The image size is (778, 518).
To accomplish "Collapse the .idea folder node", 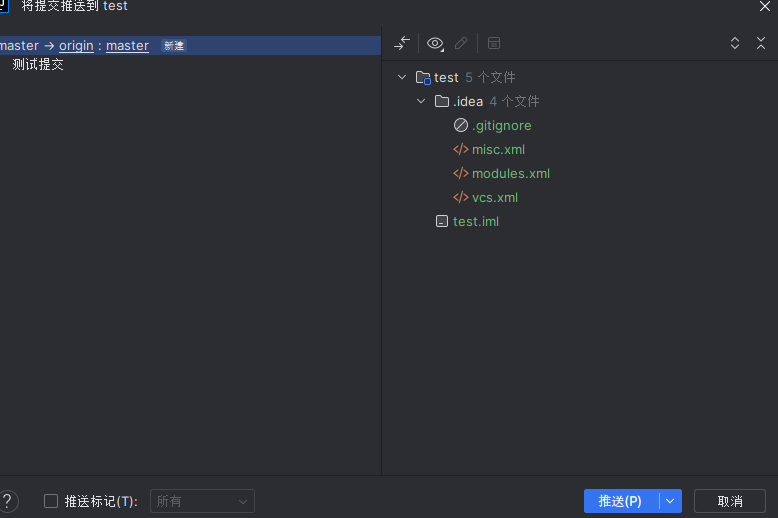I will tap(421, 101).
